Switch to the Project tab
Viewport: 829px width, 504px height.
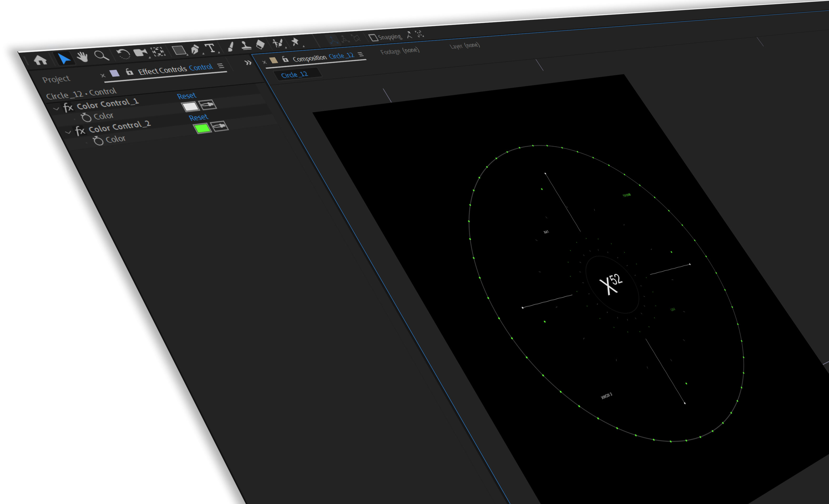point(56,79)
